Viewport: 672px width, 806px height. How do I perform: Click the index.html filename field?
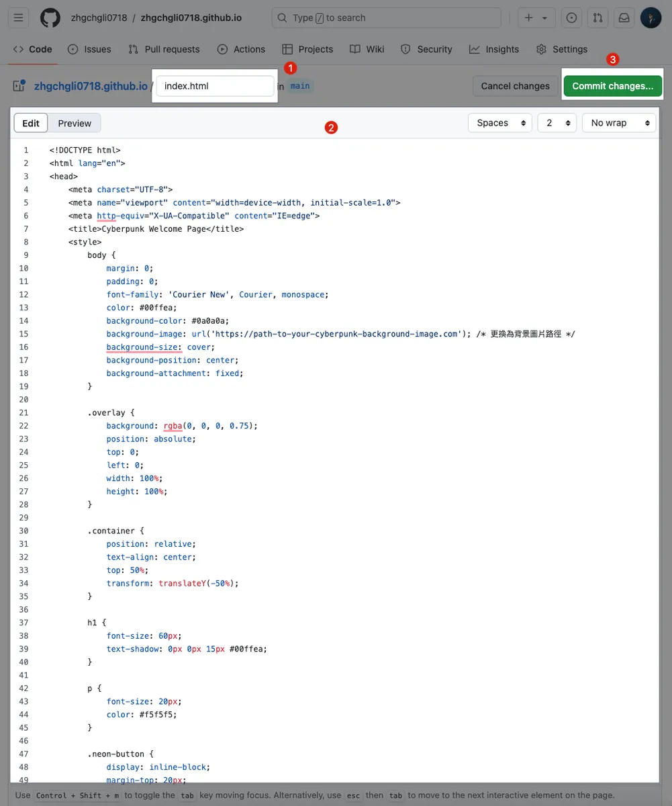[x=215, y=86]
